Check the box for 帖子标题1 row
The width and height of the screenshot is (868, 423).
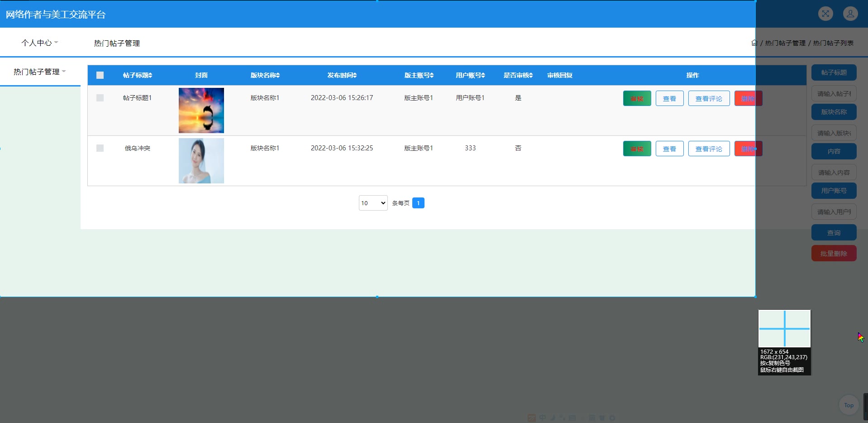[100, 98]
